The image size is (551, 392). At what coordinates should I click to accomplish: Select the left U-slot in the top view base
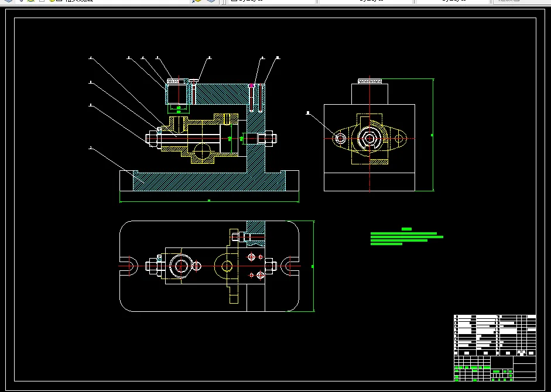tap(129, 266)
